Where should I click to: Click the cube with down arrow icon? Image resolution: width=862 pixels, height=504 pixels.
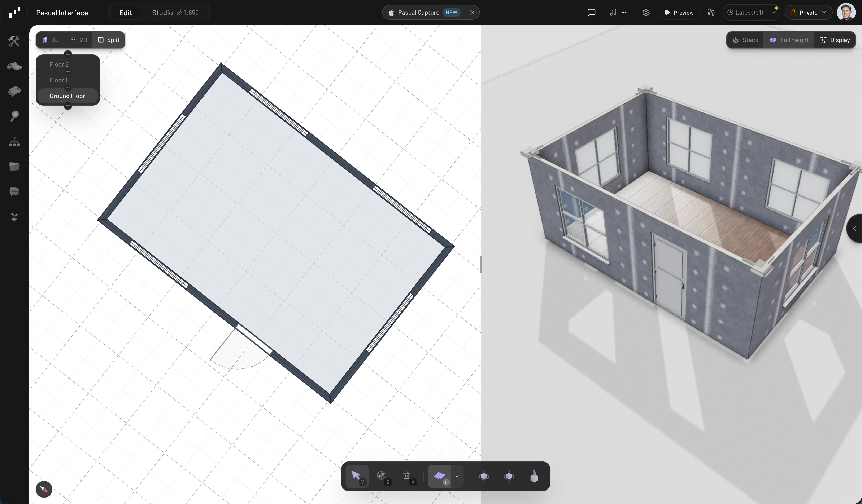[x=534, y=476]
